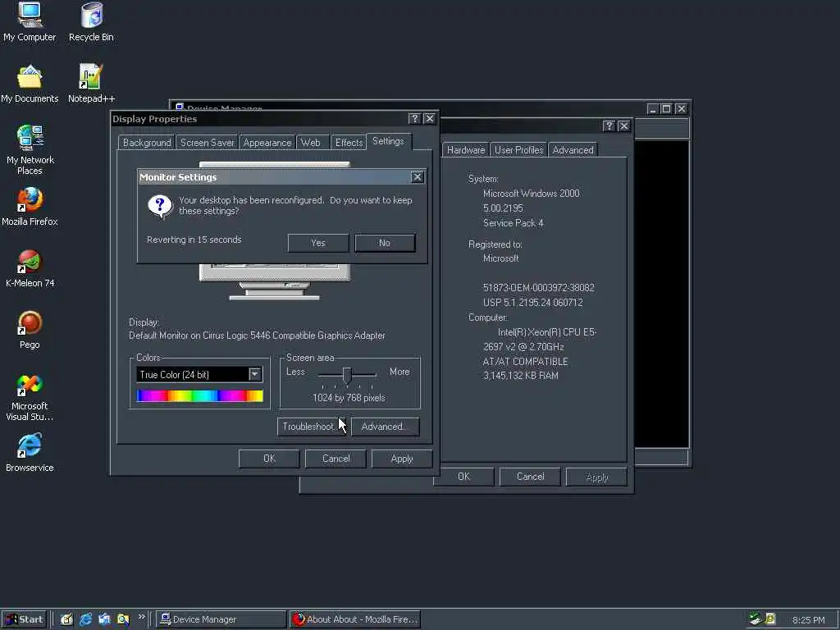Open the Web tab
The height and width of the screenshot is (630, 840).
[x=311, y=143]
